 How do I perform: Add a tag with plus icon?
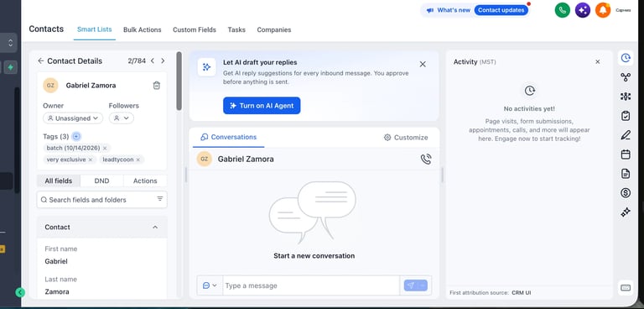76,137
